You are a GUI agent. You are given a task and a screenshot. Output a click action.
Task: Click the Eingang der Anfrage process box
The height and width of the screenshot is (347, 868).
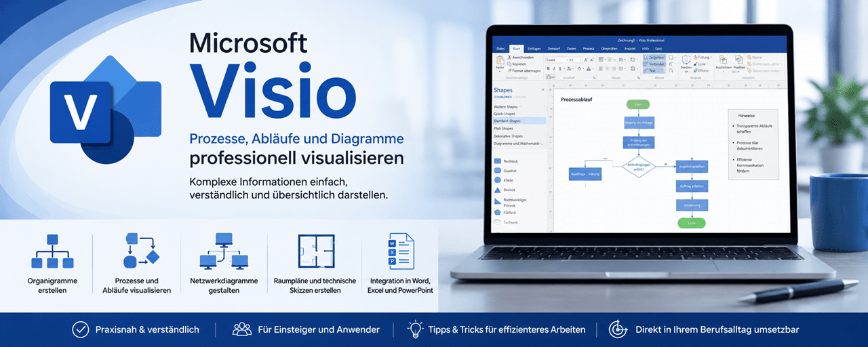coord(638,123)
